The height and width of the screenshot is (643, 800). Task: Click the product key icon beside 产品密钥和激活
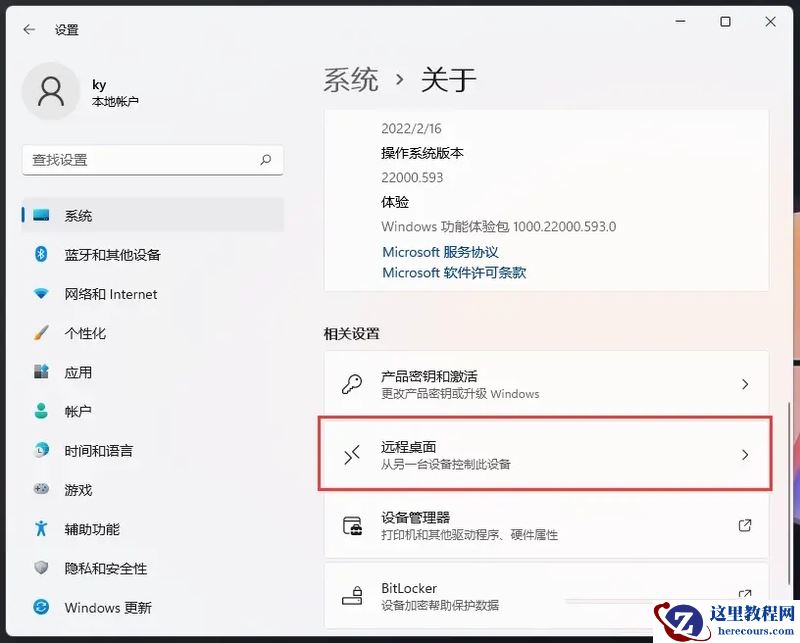(x=354, y=383)
